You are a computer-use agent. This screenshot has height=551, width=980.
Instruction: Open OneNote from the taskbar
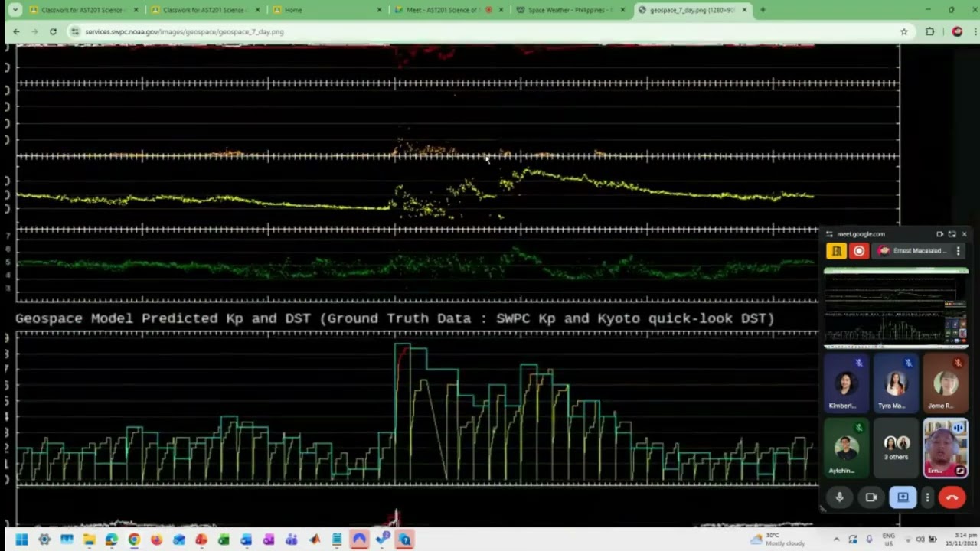click(x=269, y=540)
